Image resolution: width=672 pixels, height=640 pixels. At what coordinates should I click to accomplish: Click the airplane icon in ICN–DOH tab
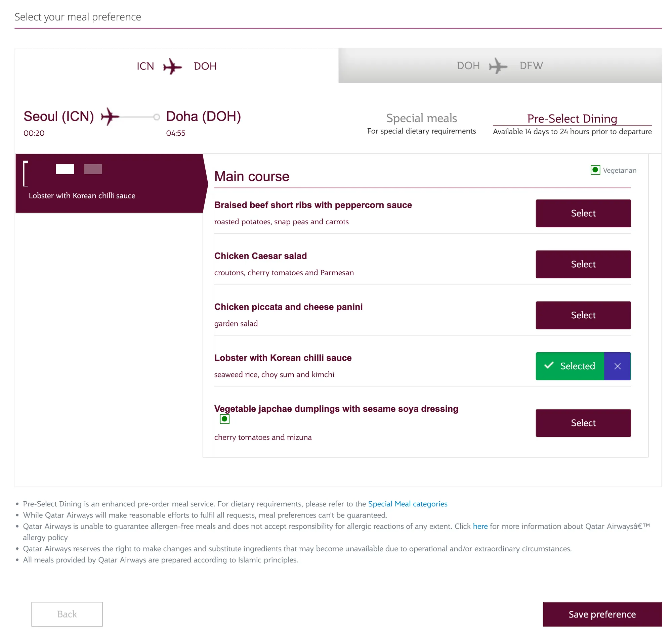pos(173,66)
